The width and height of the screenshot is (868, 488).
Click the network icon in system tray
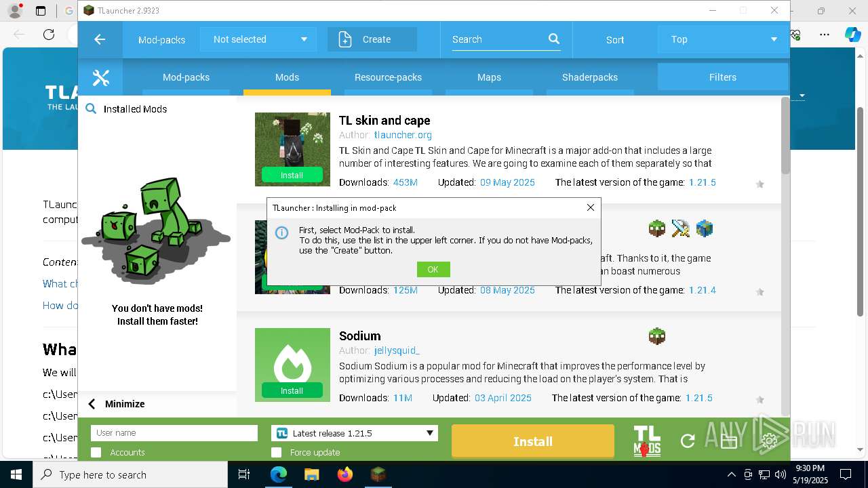click(764, 474)
